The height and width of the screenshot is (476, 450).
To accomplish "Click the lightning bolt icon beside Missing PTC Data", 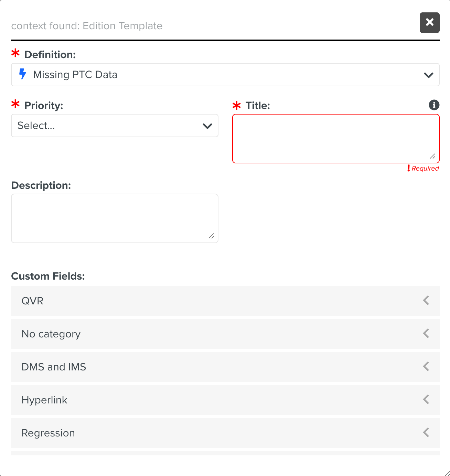I will [23, 74].
